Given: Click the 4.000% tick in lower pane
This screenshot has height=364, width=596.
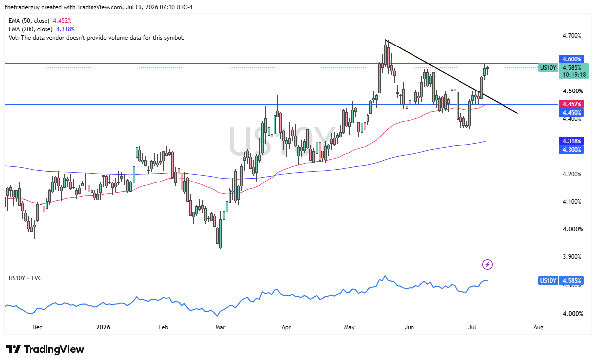Looking at the screenshot, I should [x=572, y=314].
